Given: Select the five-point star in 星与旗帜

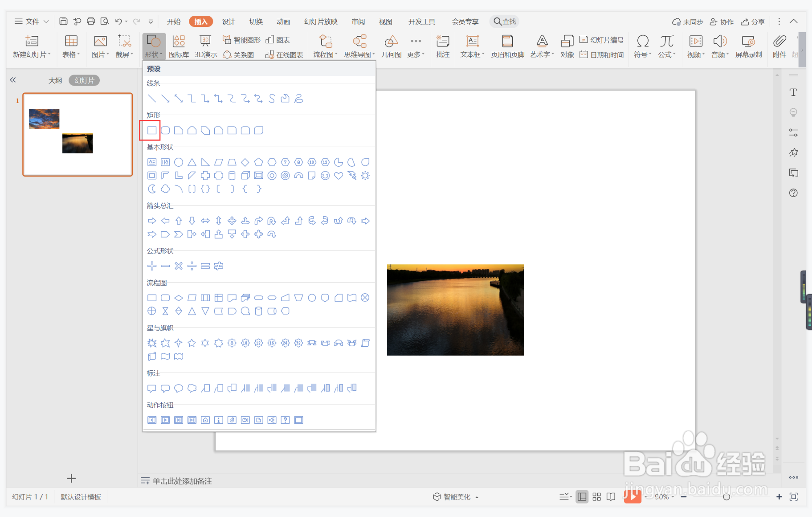Looking at the screenshot, I should [x=192, y=343].
